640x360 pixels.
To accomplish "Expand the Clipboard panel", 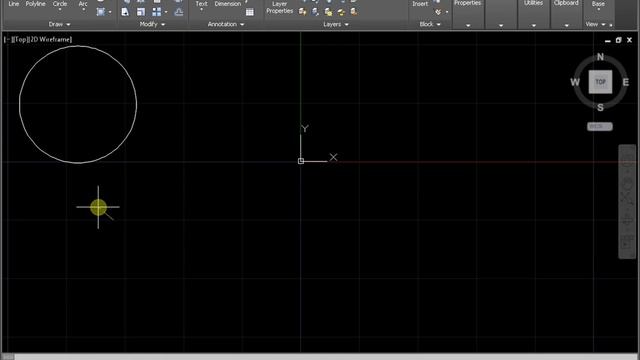I will [566, 25].
